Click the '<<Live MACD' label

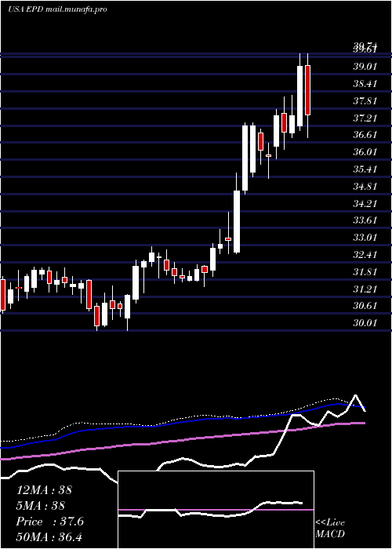coord(330,529)
